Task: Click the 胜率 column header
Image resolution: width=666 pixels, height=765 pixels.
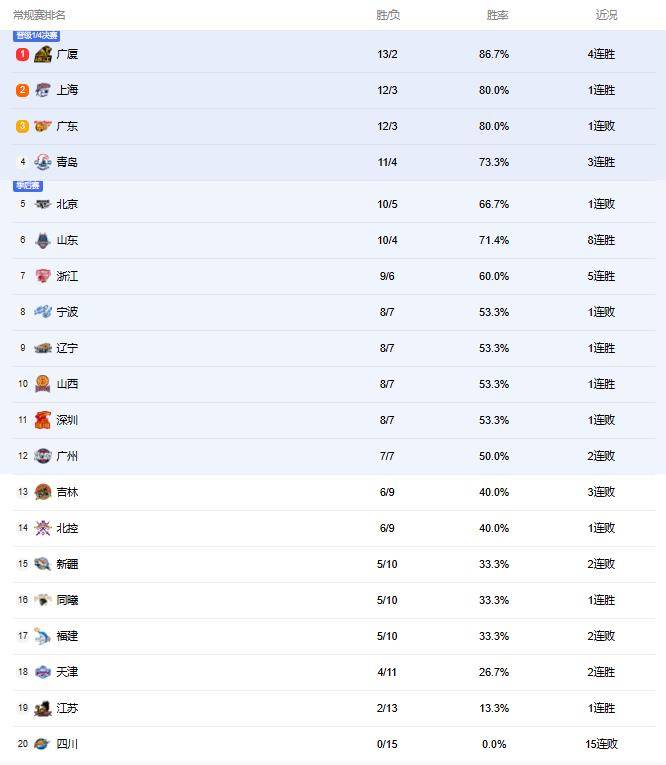Action: pos(497,15)
